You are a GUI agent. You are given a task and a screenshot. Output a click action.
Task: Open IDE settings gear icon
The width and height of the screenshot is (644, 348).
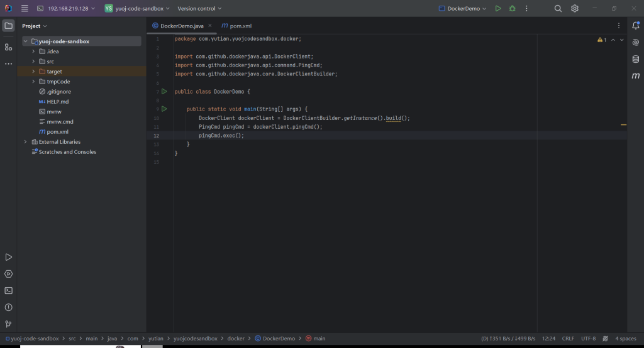coord(574,9)
